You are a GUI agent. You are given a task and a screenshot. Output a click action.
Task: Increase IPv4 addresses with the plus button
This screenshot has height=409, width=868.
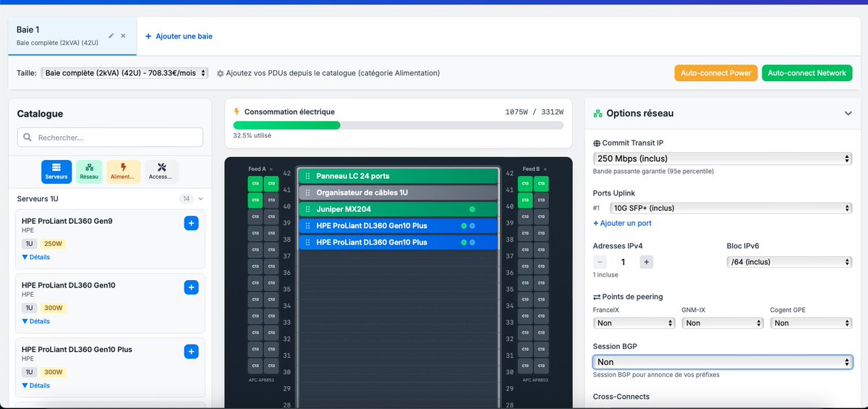click(x=647, y=262)
